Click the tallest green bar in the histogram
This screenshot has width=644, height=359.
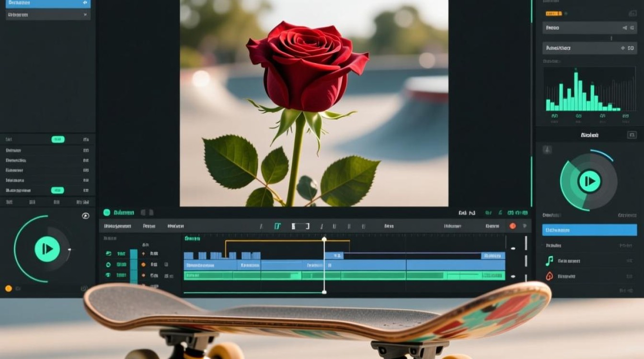(576, 91)
